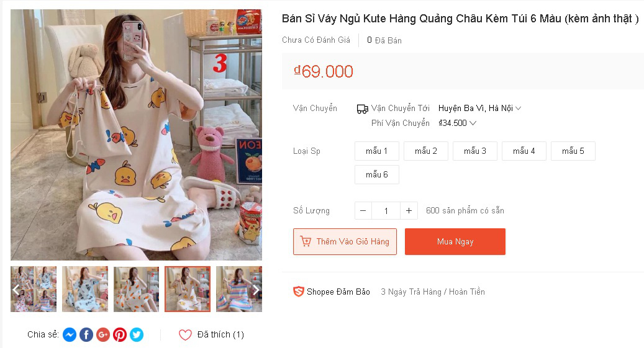Expand shipping destination Huyện Ba Vì dropdown
Image resolution: width=644 pixels, height=348 pixels.
click(x=479, y=109)
